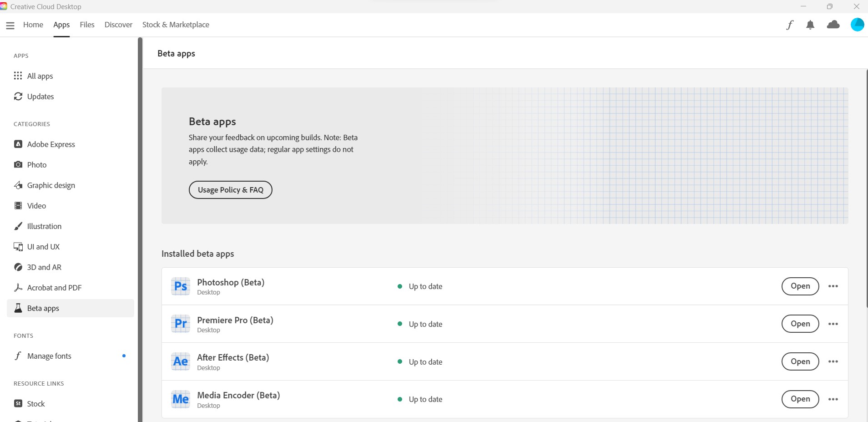This screenshot has height=422, width=868.
Task: Open the fonts icon in the header
Action: click(x=790, y=25)
